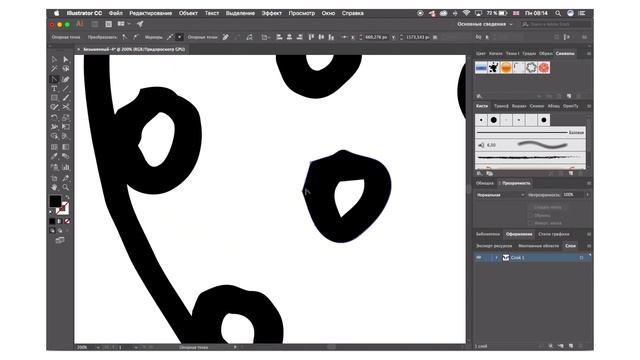Open the Layers panel flyout menu
This screenshot has height=360, width=640.
(589, 246)
